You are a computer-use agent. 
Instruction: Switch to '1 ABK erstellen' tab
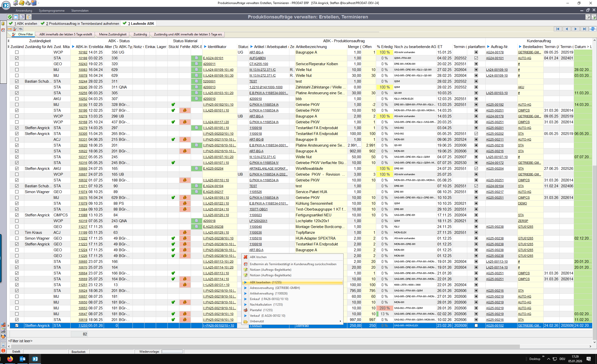(x=25, y=24)
